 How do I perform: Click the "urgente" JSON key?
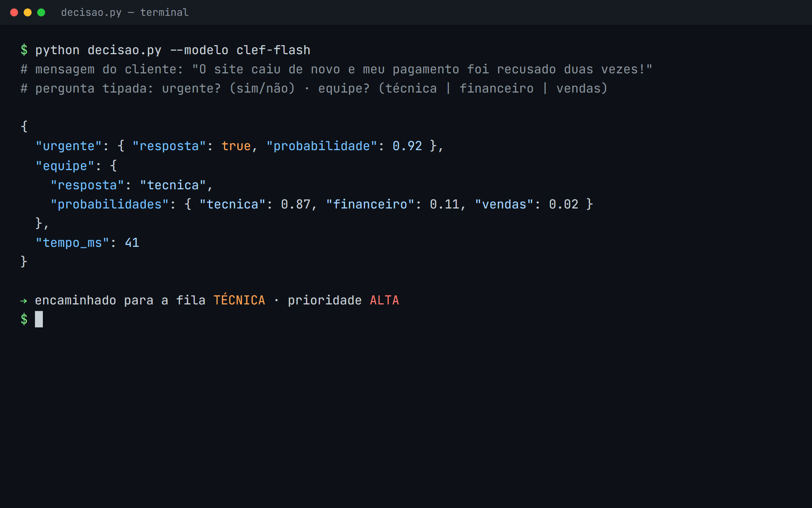(68, 146)
